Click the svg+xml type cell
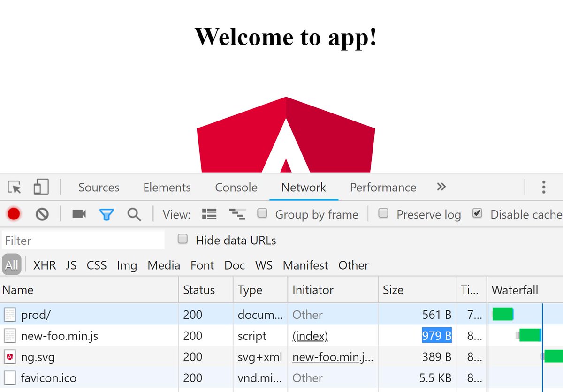The image size is (563, 392). [260, 357]
